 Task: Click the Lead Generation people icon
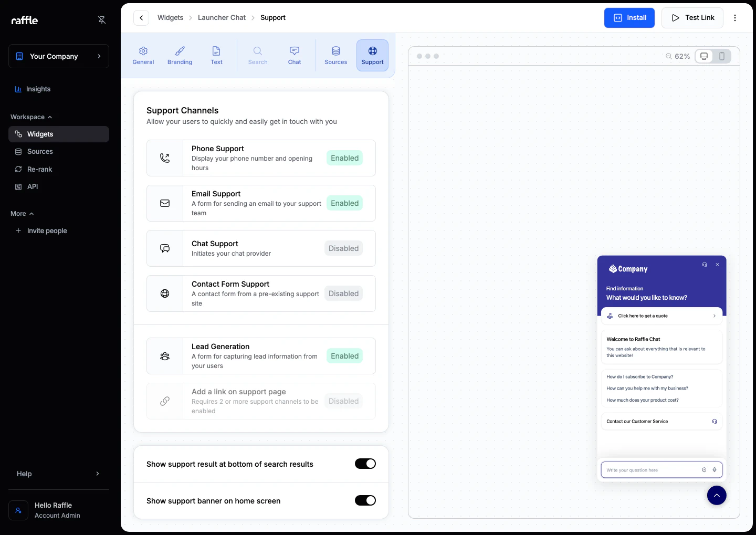tap(165, 356)
